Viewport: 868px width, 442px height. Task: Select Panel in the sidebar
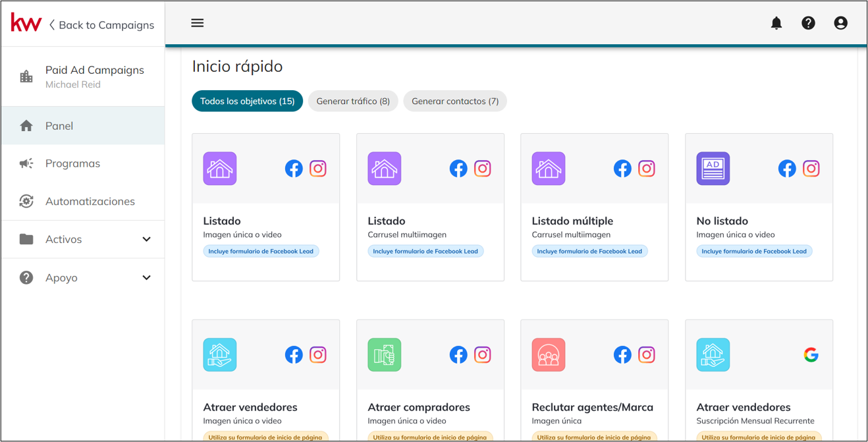point(59,126)
